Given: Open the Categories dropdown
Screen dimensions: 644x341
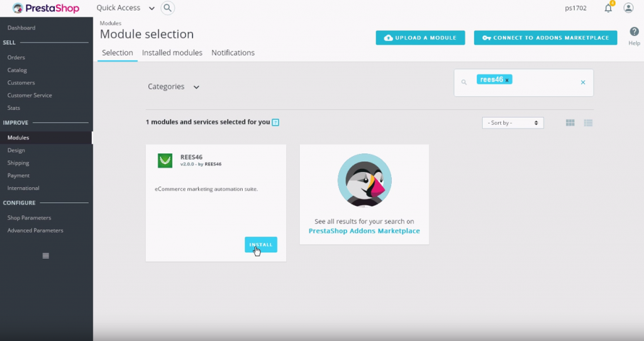Looking at the screenshot, I should [174, 87].
